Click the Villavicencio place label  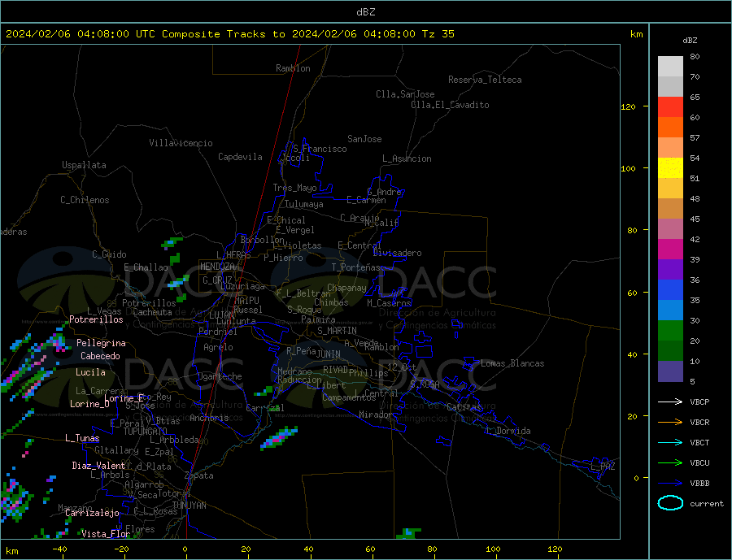click(181, 143)
